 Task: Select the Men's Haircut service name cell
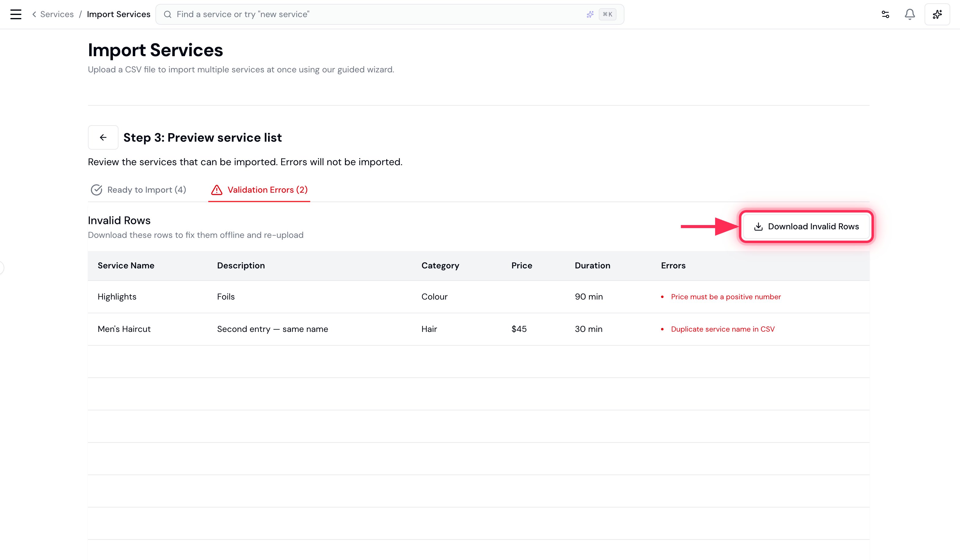(124, 329)
